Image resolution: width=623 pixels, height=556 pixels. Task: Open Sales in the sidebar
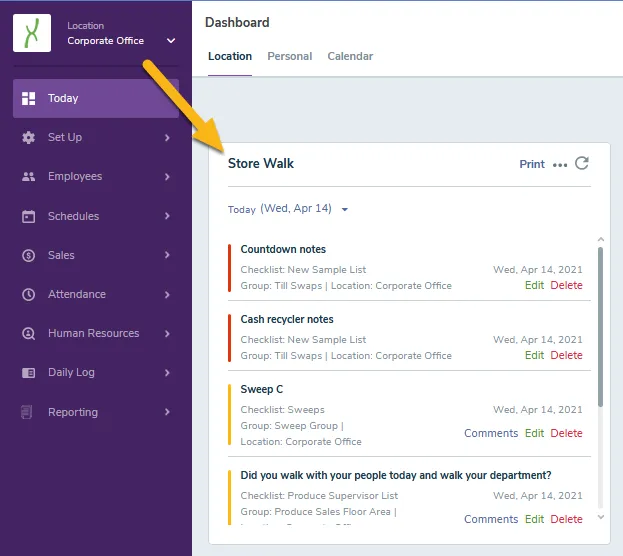click(96, 255)
